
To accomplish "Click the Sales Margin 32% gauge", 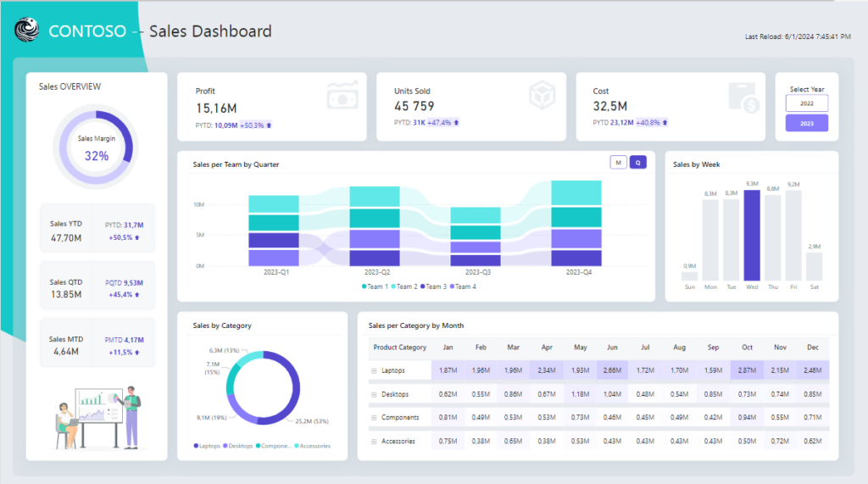I will tap(97, 147).
